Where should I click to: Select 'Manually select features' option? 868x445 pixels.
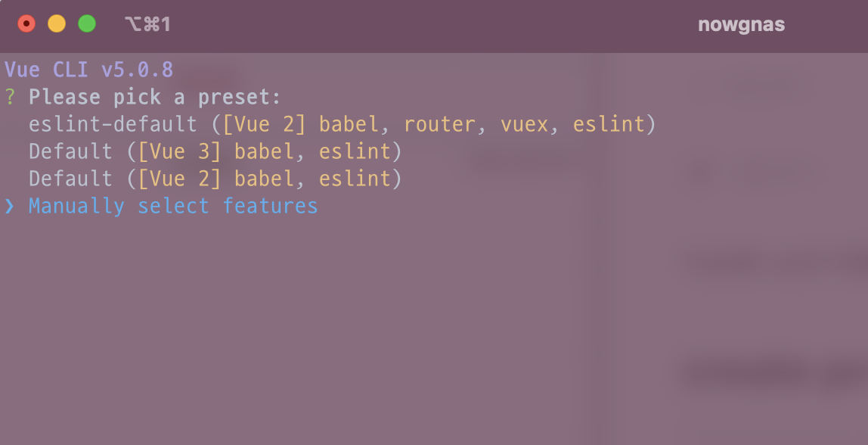(x=173, y=206)
